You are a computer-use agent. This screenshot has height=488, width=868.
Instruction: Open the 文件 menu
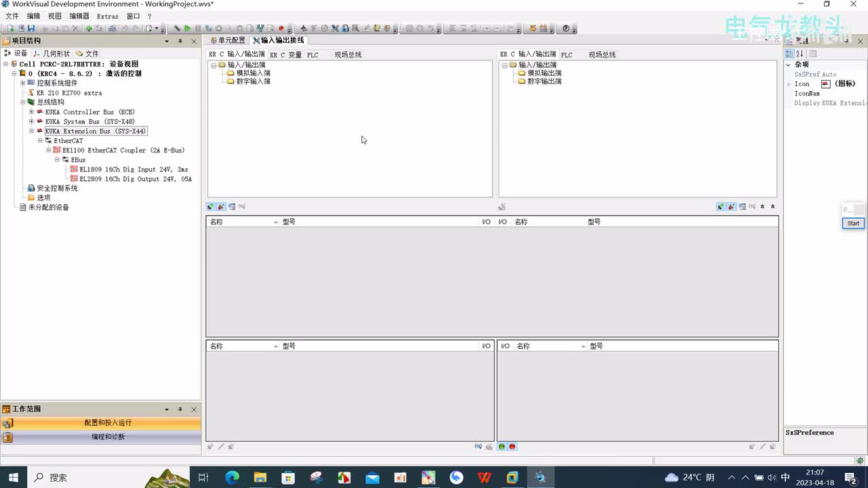tap(12, 16)
